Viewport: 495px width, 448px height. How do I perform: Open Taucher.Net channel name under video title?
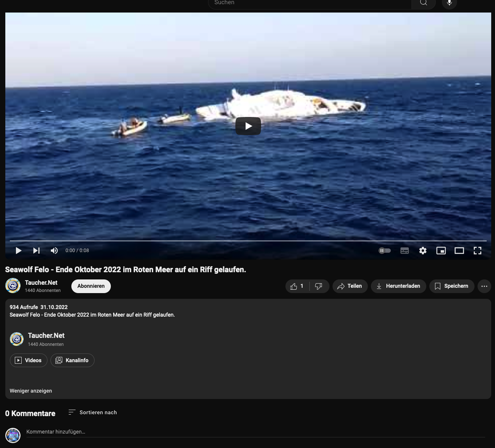tap(41, 282)
